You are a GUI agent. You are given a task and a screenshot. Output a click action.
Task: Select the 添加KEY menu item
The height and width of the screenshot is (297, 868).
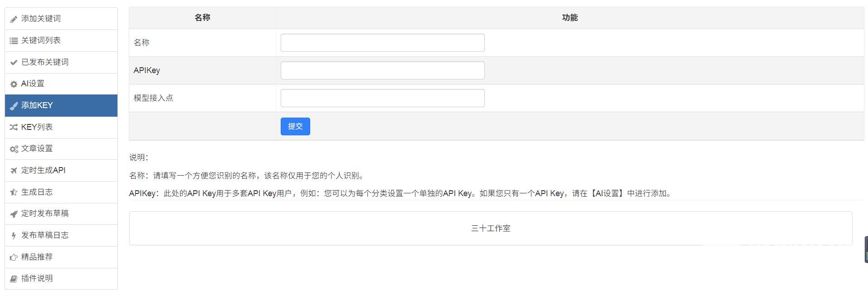pyautogui.click(x=61, y=105)
